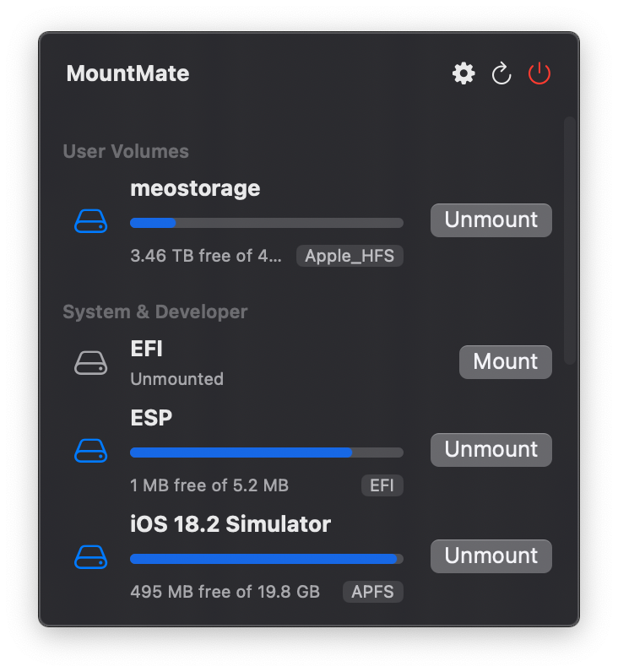The width and height of the screenshot is (618, 672).
Task: Click the 495 MB free of 19.8 GB text
Action: 225,592
